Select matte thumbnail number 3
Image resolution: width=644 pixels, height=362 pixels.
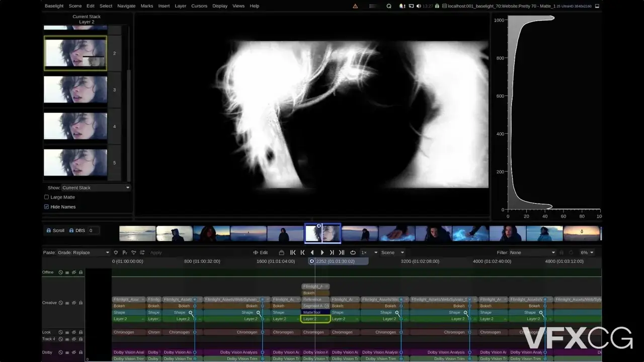pyautogui.click(x=75, y=89)
